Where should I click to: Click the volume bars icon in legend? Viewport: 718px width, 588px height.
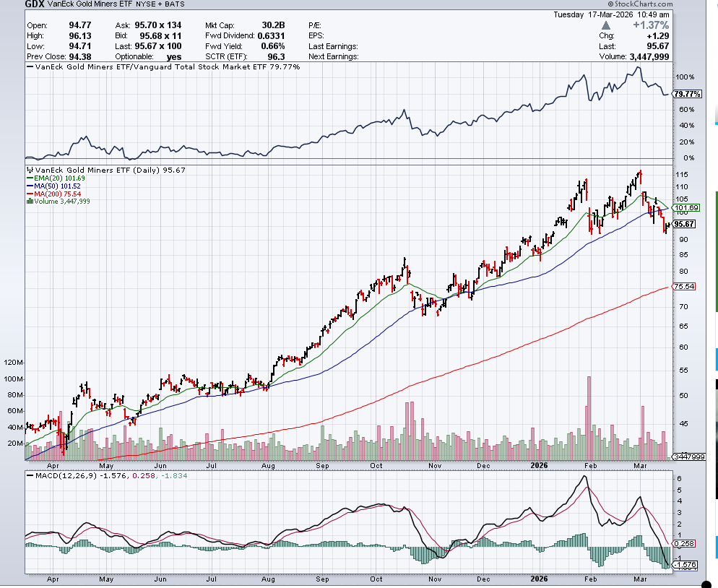click(x=28, y=202)
